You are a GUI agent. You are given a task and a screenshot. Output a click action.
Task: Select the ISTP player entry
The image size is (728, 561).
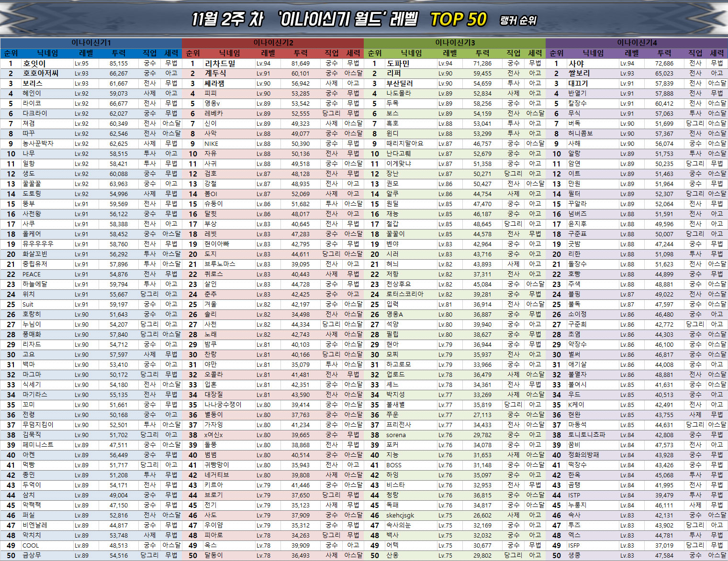tap(574, 495)
